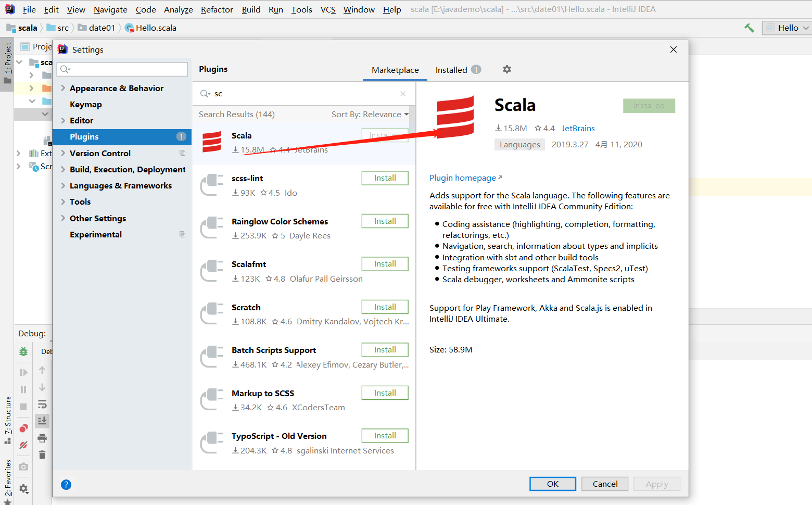Click the large Scala logo in details pane

coord(455,117)
